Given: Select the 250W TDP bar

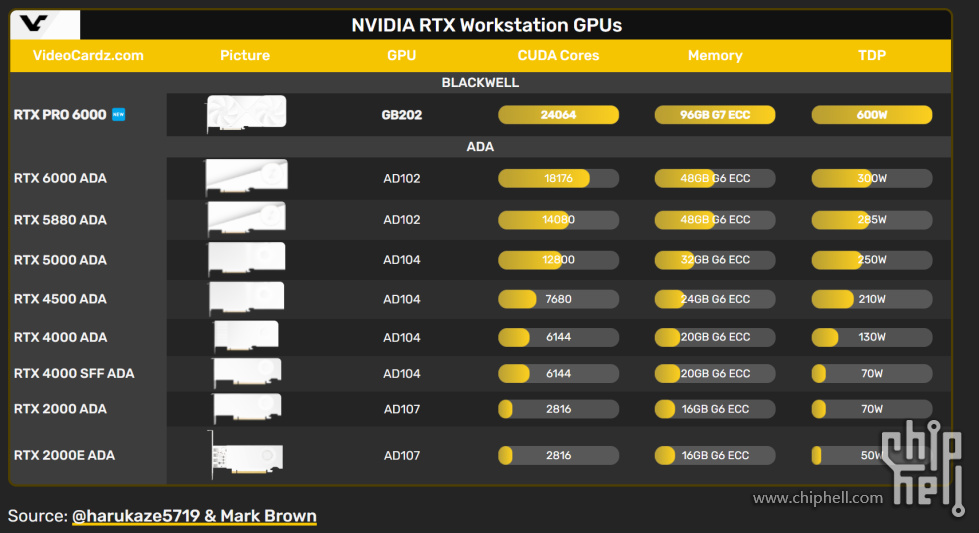Looking at the screenshot, I should [872, 260].
